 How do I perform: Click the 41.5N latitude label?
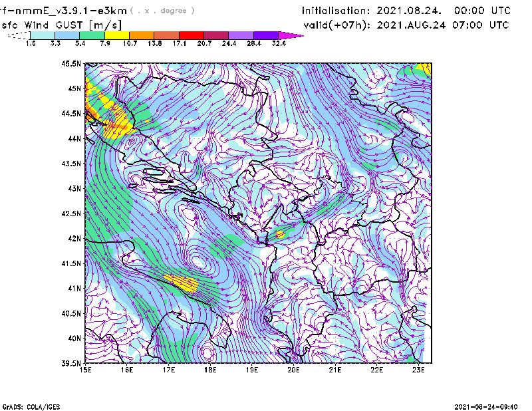(71, 263)
